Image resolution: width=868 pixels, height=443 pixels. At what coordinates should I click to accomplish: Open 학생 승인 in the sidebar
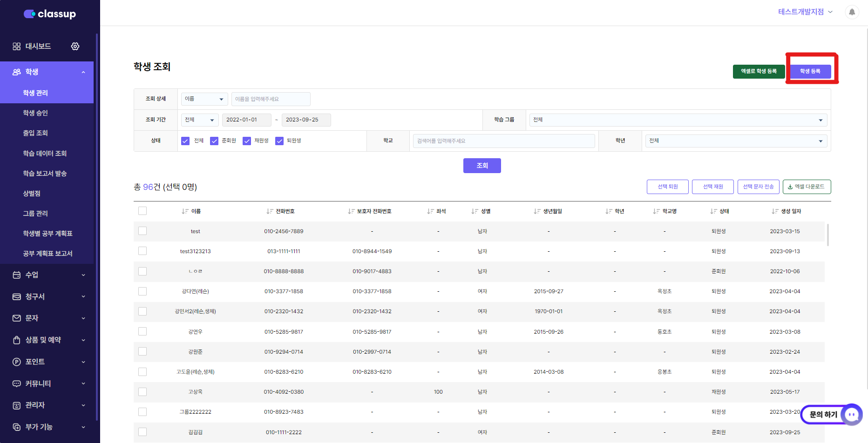35,113
